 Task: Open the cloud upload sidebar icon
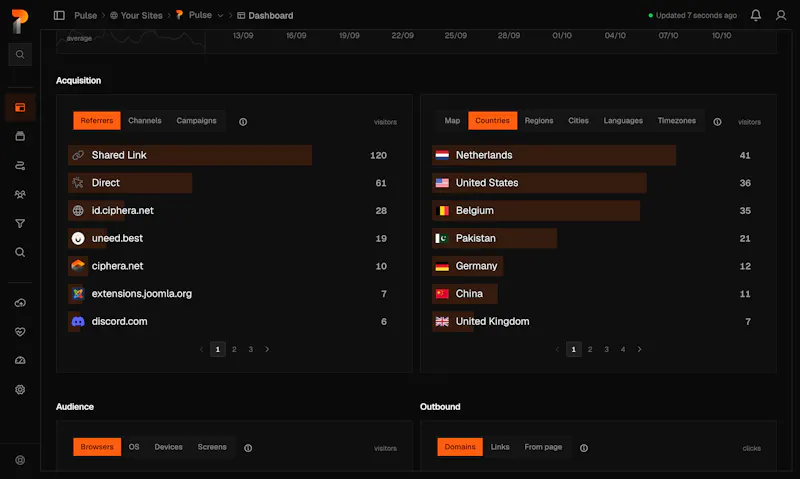tap(20, 303)
